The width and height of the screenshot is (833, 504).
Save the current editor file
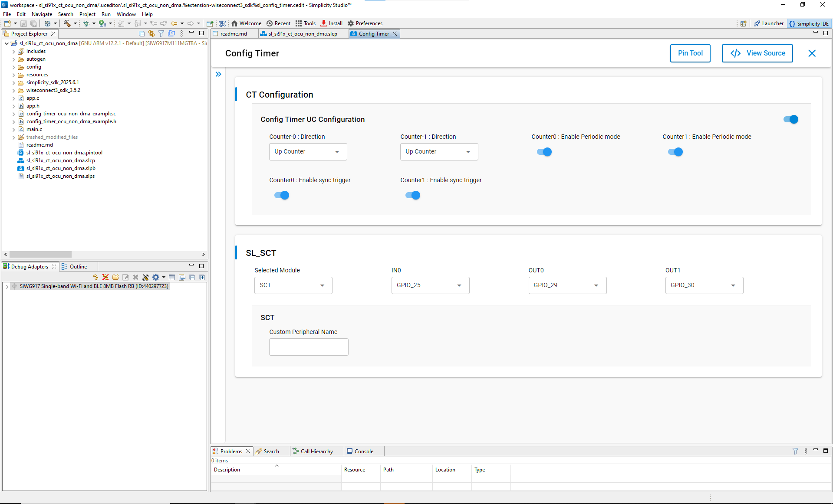click(23, 23)
